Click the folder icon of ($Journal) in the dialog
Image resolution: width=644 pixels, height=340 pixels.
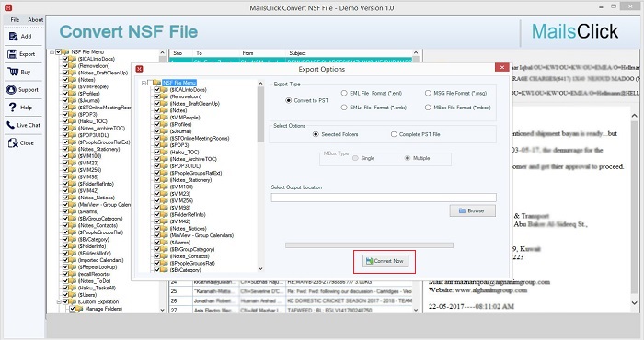coord(165,131)
